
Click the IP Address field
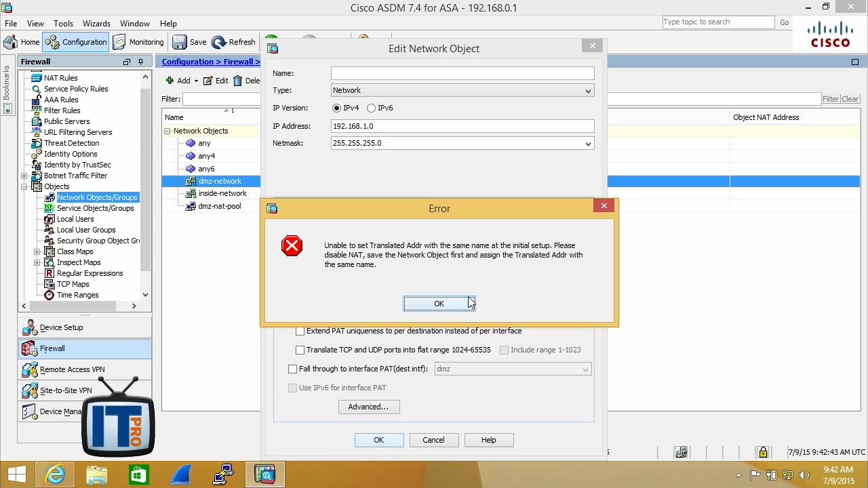pos(462,126)
